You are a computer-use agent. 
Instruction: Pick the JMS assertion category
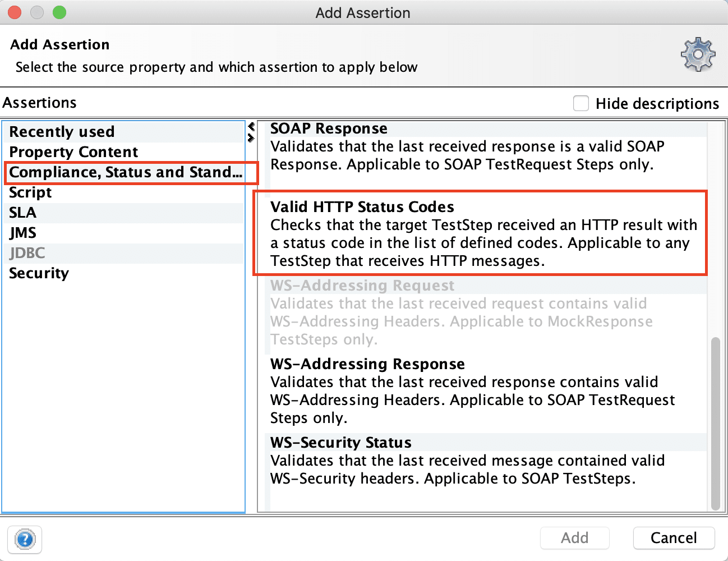point(23,233)
